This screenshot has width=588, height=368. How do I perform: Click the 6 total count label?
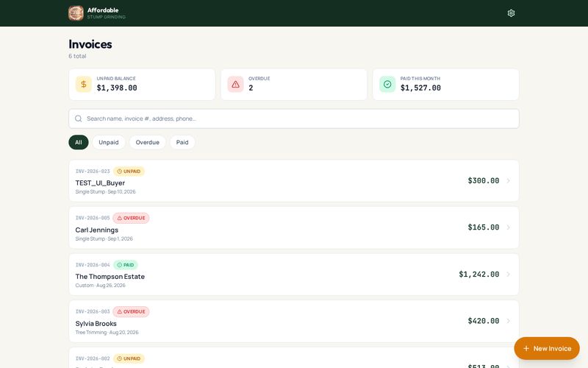tap(77, 56)
